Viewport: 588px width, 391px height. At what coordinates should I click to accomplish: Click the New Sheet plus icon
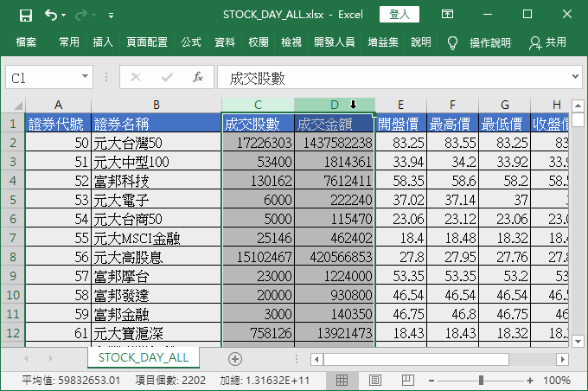click(x=235, y=359)
